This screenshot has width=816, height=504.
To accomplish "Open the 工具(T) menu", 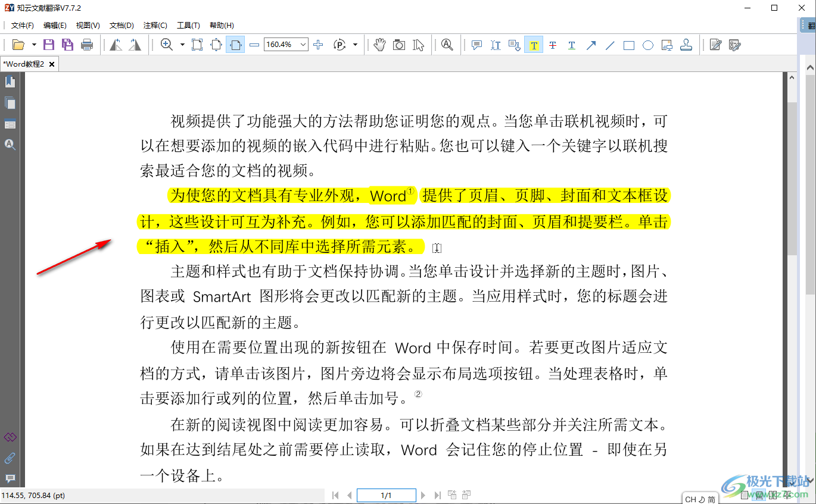I will point(188,25).
